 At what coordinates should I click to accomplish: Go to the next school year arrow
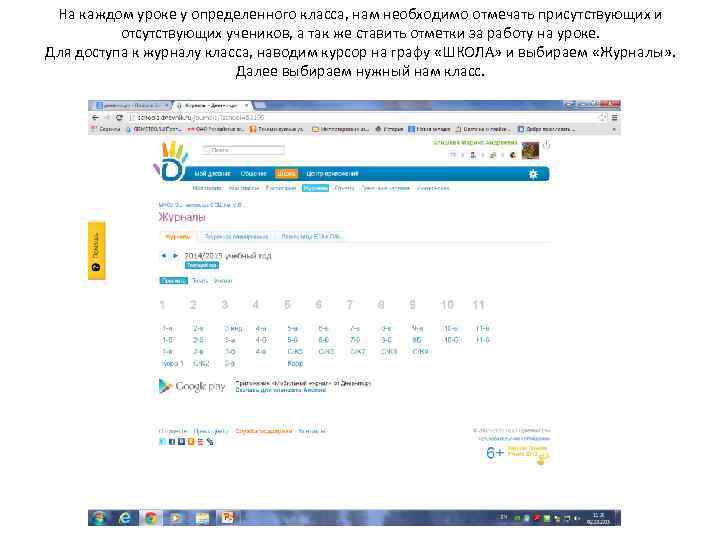[x=175, y=255]
